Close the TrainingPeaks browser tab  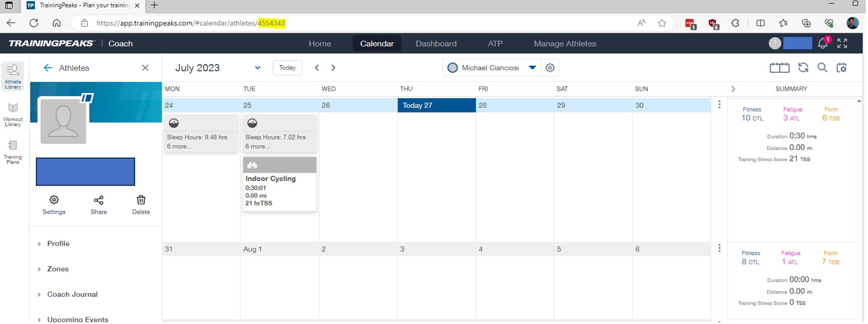tap(137, 5)
